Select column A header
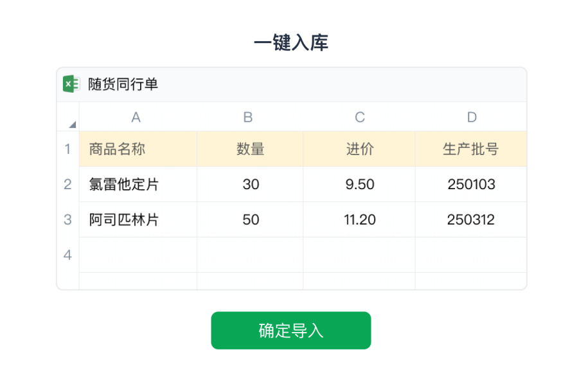The height and width of the screenshot is (370, 588). tap(136, 117)
